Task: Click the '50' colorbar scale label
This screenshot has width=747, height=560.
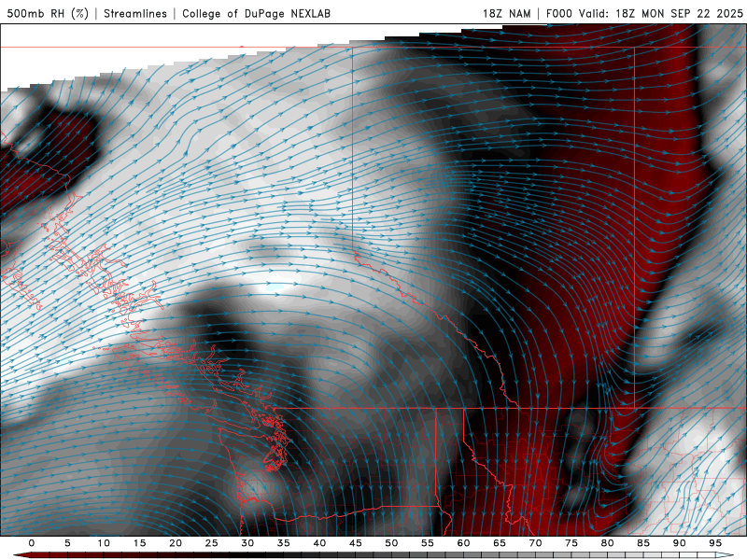Action: coord(391,543)
